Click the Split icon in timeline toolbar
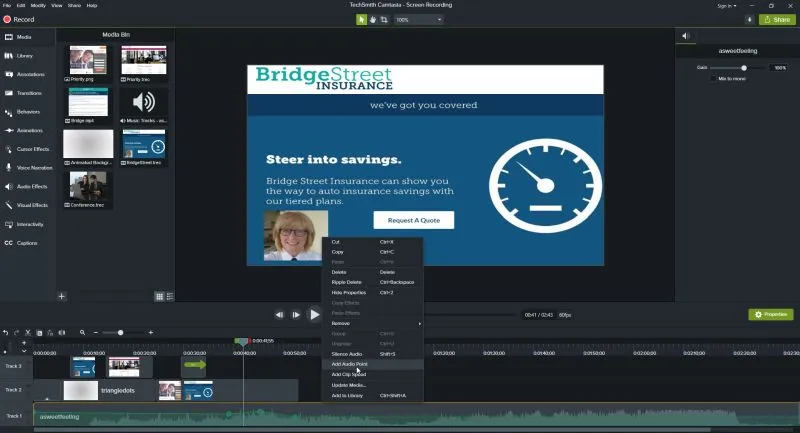800x433 pixels. click(62, 333)
